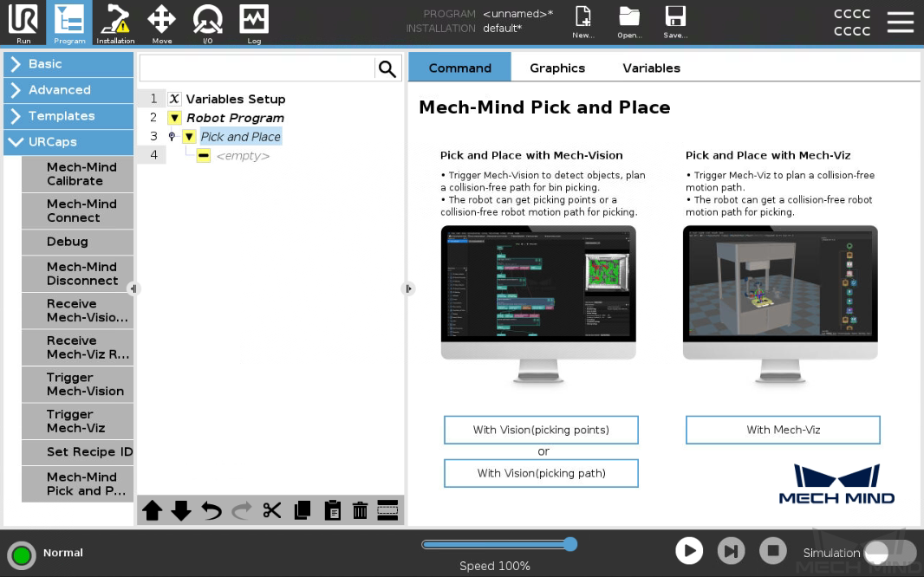Toggle the Simulation switch
This screenshot has height=577, width=924.
pos(890,552)
